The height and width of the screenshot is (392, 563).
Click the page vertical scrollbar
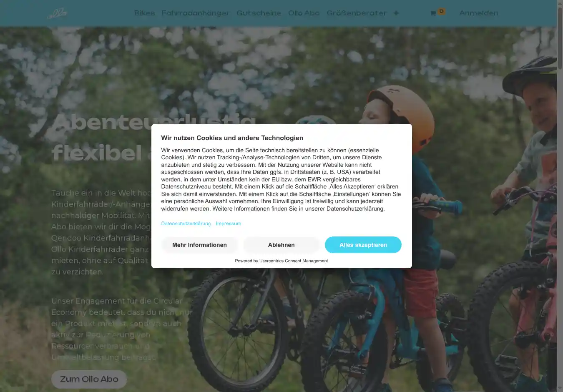coord(560,196)
